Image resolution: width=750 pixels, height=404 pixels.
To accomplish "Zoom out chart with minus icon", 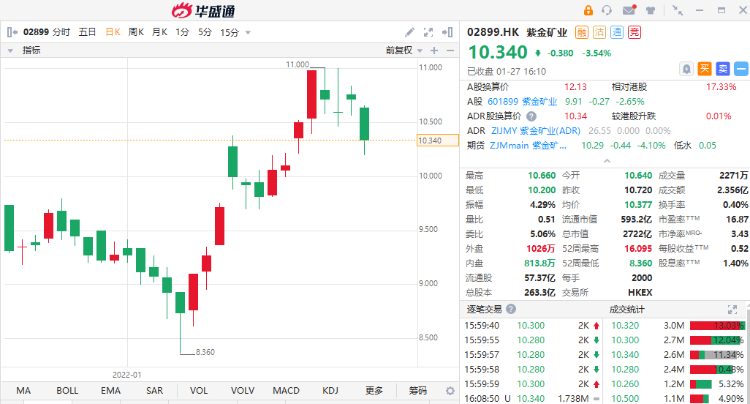I will click(x=450, y=50).
